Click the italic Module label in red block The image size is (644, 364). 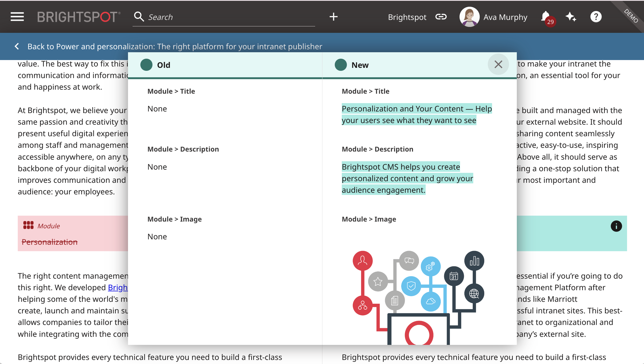[x=48, y=226]
